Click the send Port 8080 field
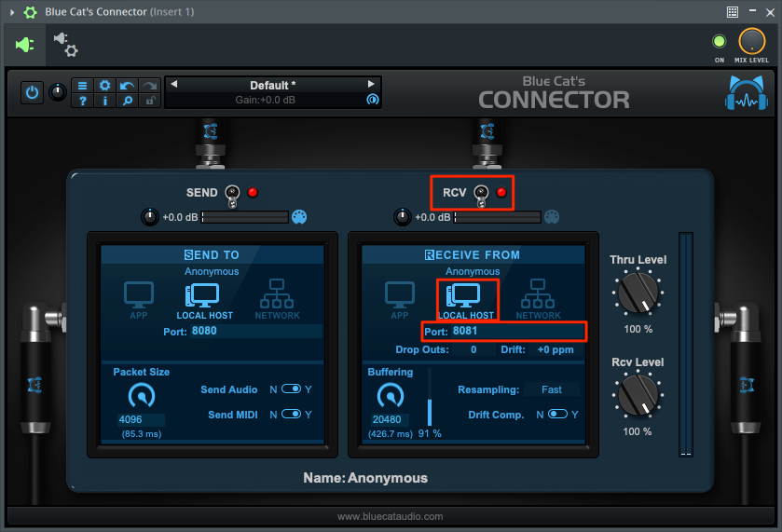 [x=255, y=331]
